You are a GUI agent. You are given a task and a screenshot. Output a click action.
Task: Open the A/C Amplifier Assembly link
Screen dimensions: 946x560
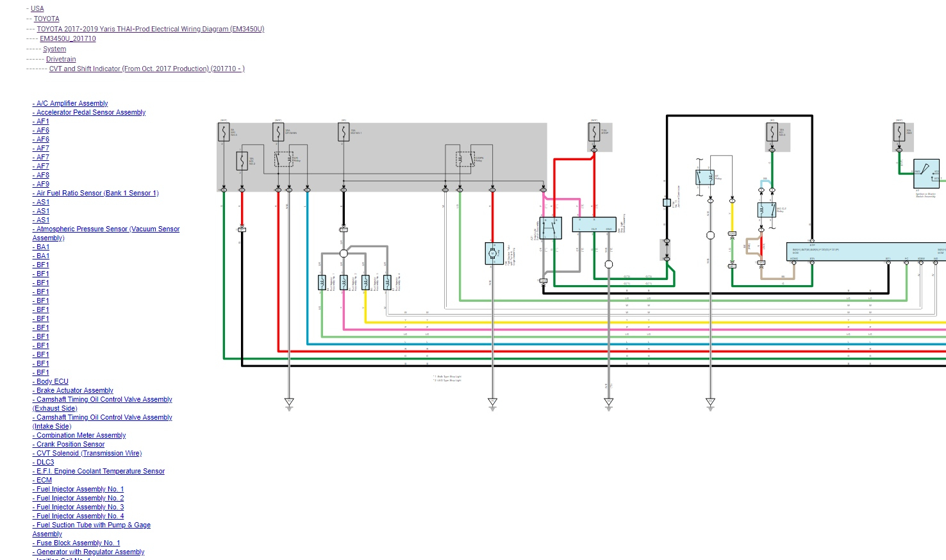pyautogui.click(x=71, y=103)
